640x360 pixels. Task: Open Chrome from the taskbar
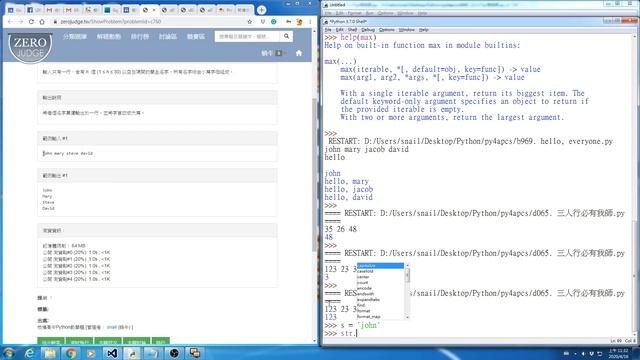pyautogui.click(x=71, y=353)
